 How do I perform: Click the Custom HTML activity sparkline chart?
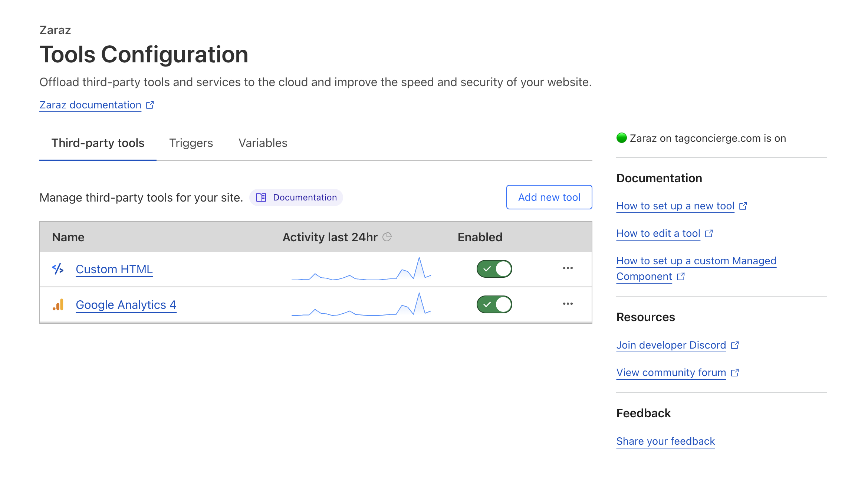pyautogui.click(x=361, y=268)
